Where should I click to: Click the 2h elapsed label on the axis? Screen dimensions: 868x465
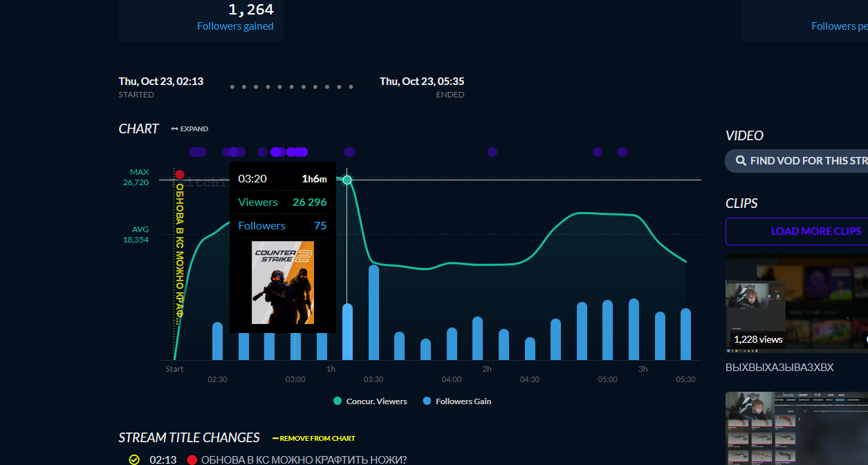click(x=487, y=369)
